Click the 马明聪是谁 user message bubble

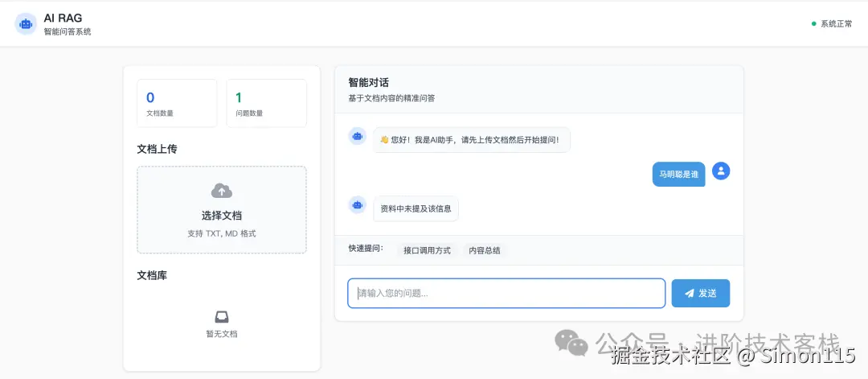click(678, 174)
